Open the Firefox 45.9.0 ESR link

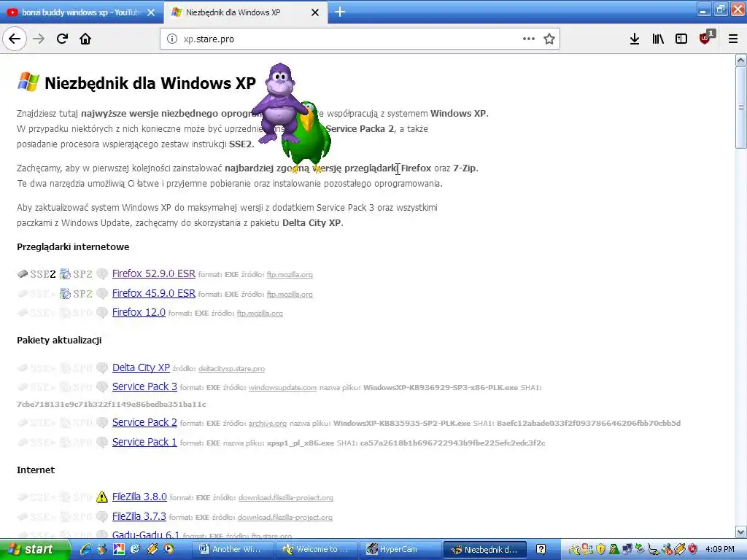pos(153,293)
